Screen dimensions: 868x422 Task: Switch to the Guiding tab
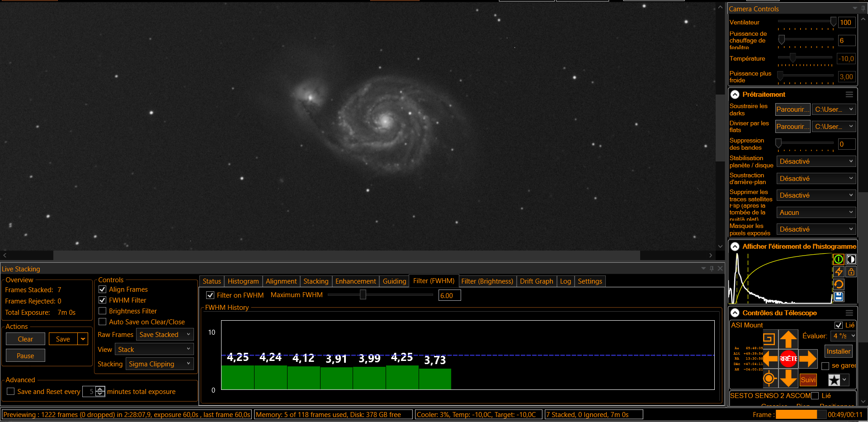[394, 281]
